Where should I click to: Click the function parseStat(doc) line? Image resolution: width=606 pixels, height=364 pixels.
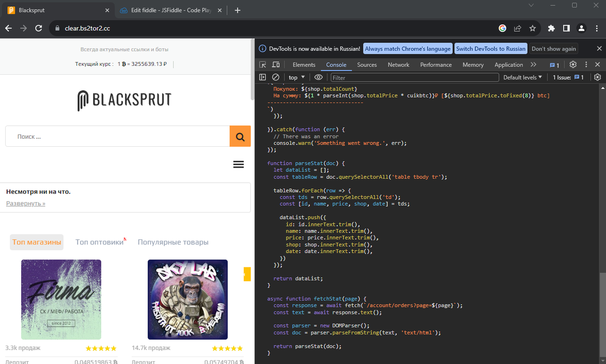[306, 163]
